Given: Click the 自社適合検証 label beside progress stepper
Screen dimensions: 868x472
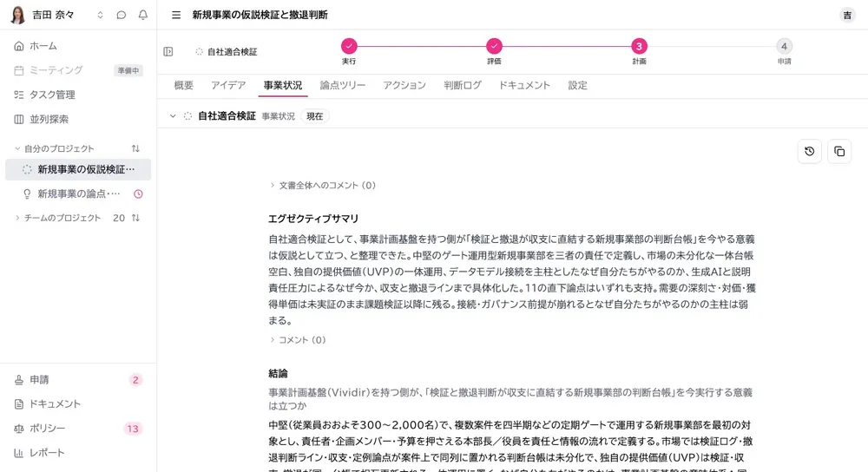Looking at the screenshot, I should coord(232,51).
